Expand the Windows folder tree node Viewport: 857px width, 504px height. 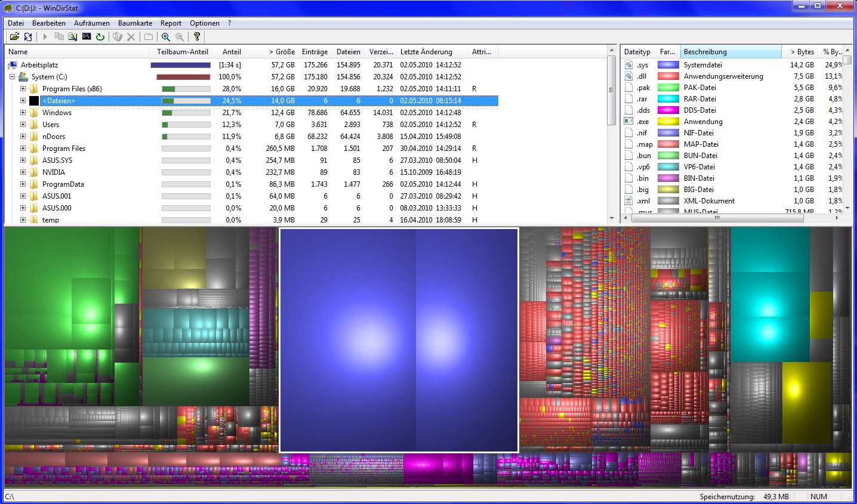(23, 113)
